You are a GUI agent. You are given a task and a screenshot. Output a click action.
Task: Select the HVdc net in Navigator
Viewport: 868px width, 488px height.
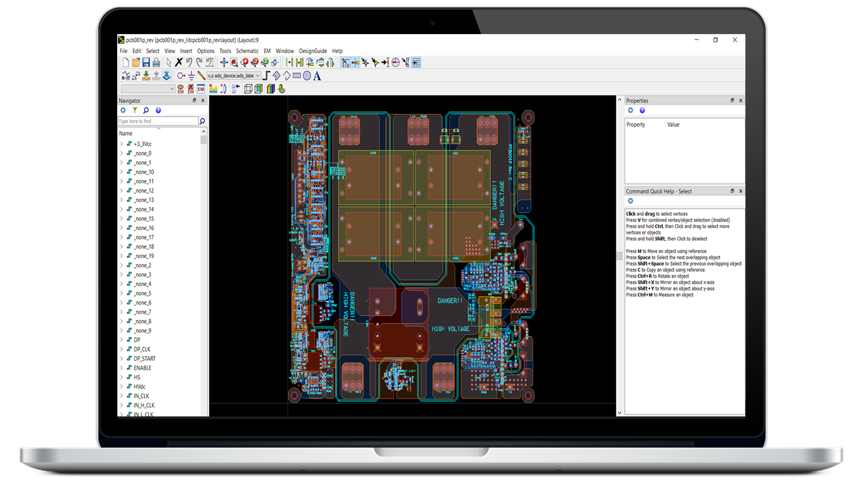pos(139,387)
